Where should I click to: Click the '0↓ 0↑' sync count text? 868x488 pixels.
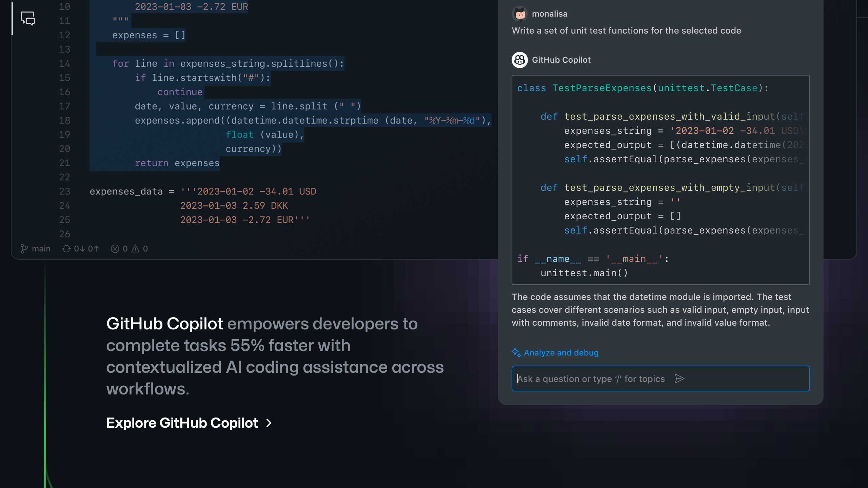pos(86,249)
